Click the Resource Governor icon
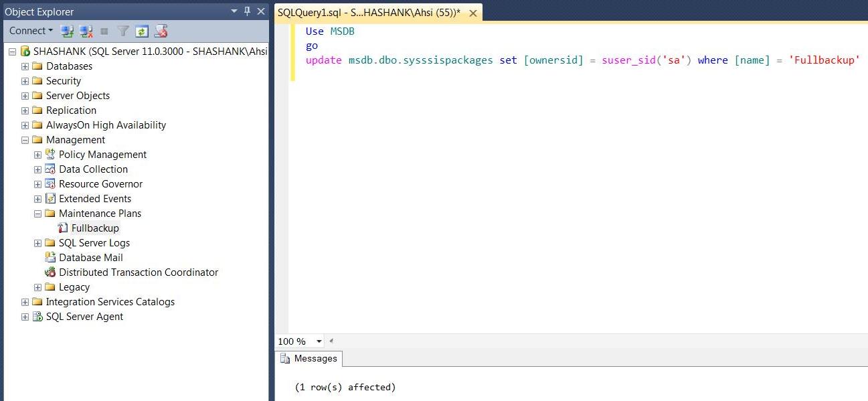This screenshot has height=401, width=868. [x=50, y=184]
